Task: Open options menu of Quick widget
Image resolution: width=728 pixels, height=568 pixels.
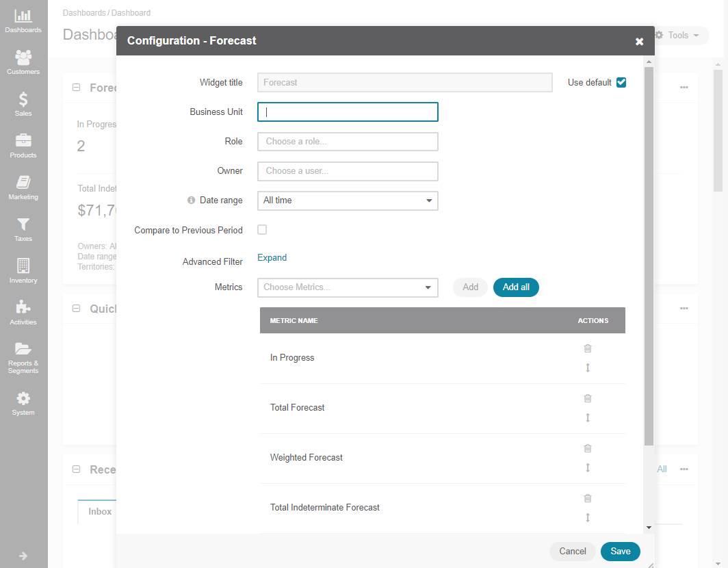Action: (x=684, y=309)
